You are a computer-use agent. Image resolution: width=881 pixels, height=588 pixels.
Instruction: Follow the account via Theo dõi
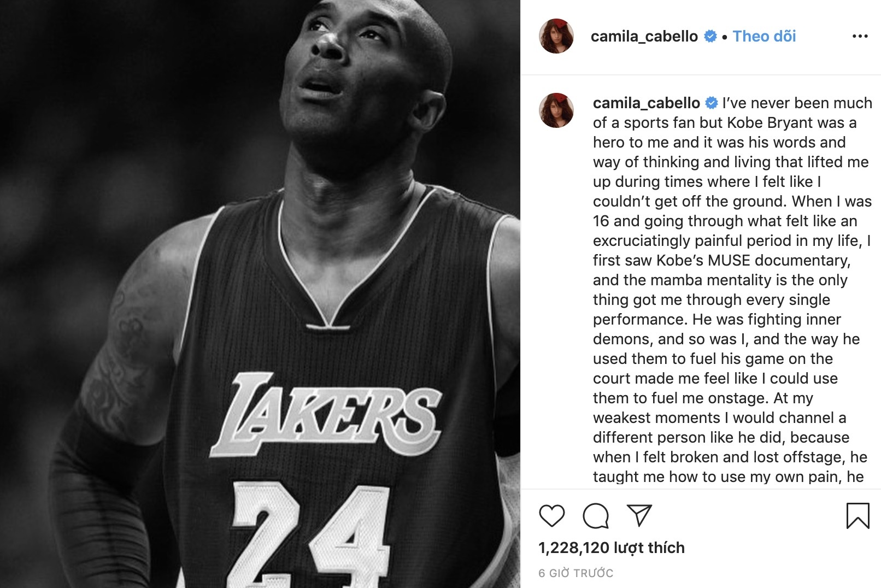point(764,36)
